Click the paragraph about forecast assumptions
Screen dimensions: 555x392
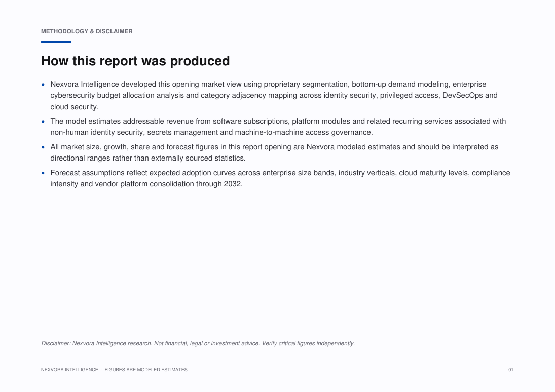click(x=280, y=178)
